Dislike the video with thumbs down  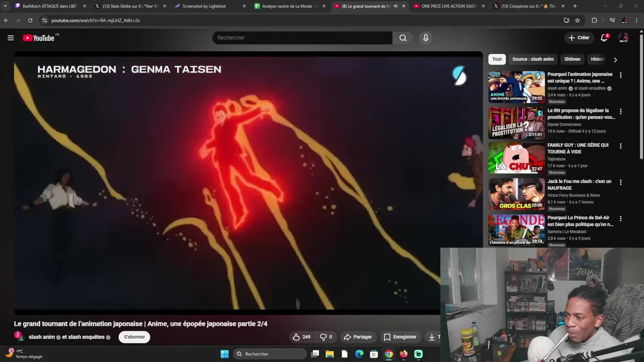tap(327, 337)
